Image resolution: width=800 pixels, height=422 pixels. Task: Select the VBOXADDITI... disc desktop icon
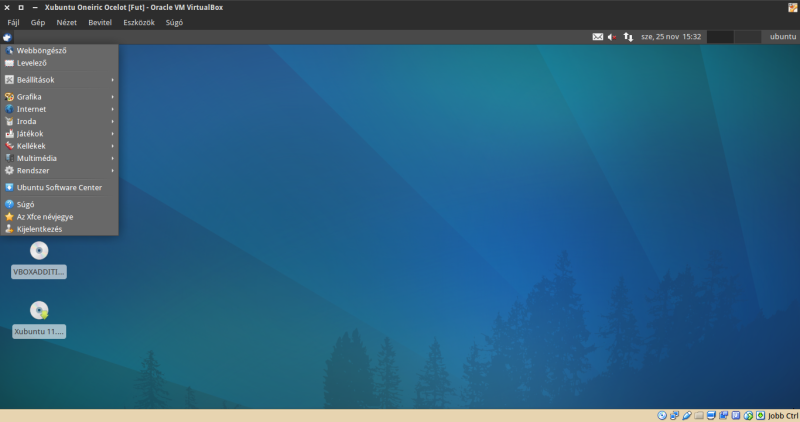point(39,251)
